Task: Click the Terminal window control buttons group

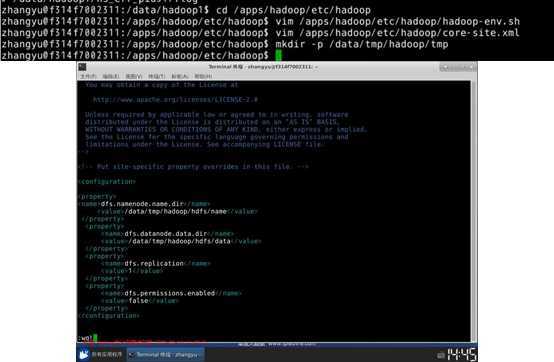Action: tap(458, 67)
